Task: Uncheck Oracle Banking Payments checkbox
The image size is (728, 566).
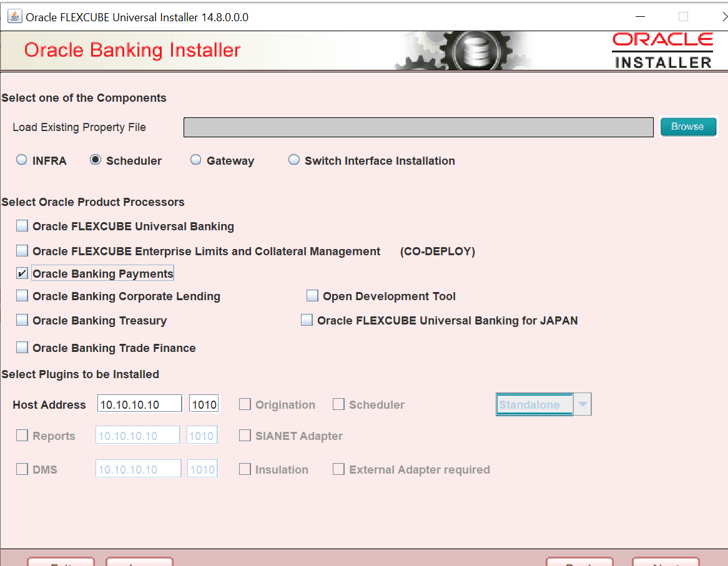Action: pos(22,273)
